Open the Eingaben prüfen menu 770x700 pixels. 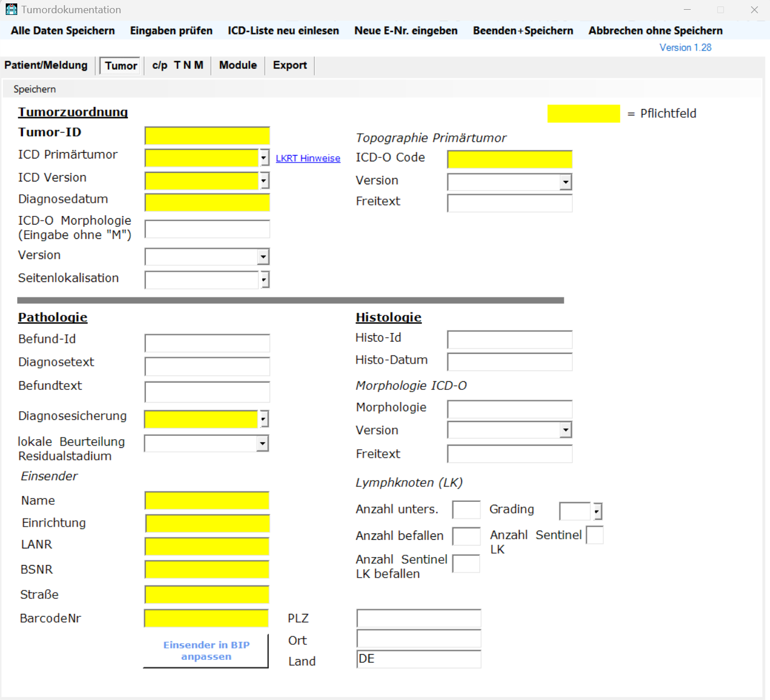tap(171, 30)
